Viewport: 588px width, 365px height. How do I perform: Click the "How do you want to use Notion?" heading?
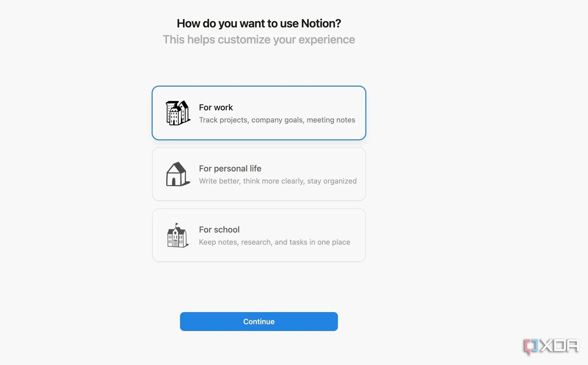(259, 23)
